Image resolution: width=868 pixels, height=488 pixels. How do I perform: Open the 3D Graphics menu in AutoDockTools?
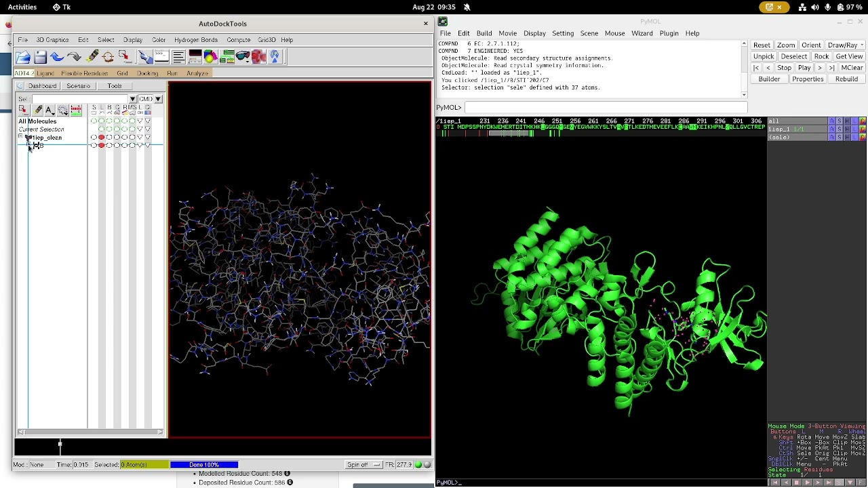pos(52,40)
